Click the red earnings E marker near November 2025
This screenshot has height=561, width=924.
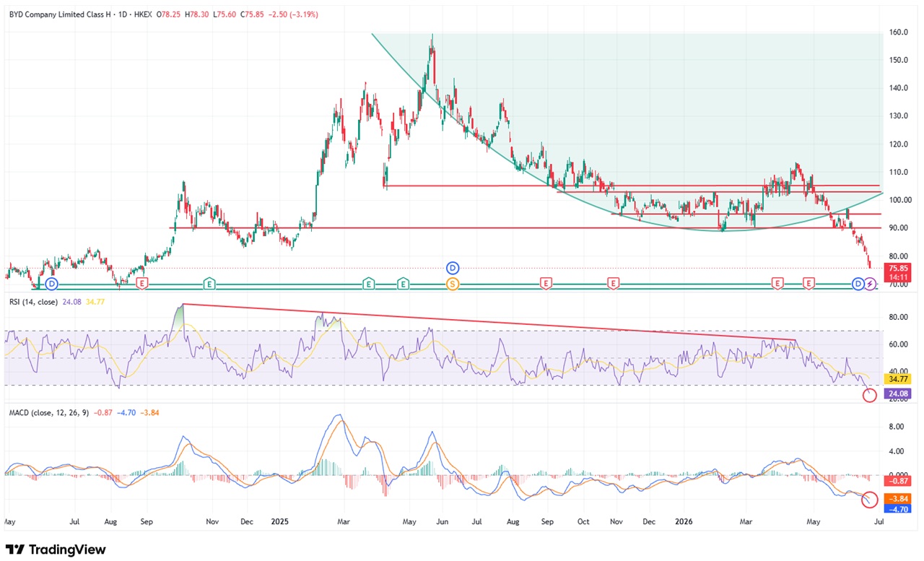614,283
